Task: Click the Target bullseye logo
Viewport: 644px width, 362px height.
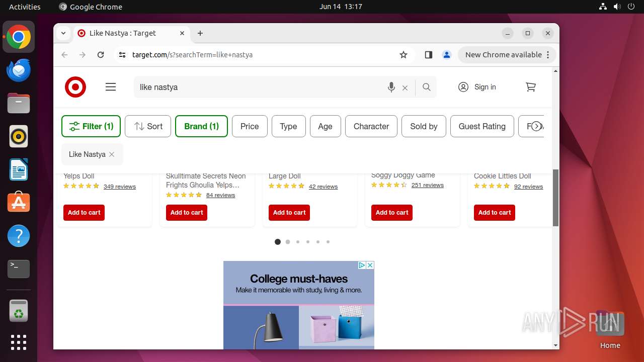Action: coord(75,87)
